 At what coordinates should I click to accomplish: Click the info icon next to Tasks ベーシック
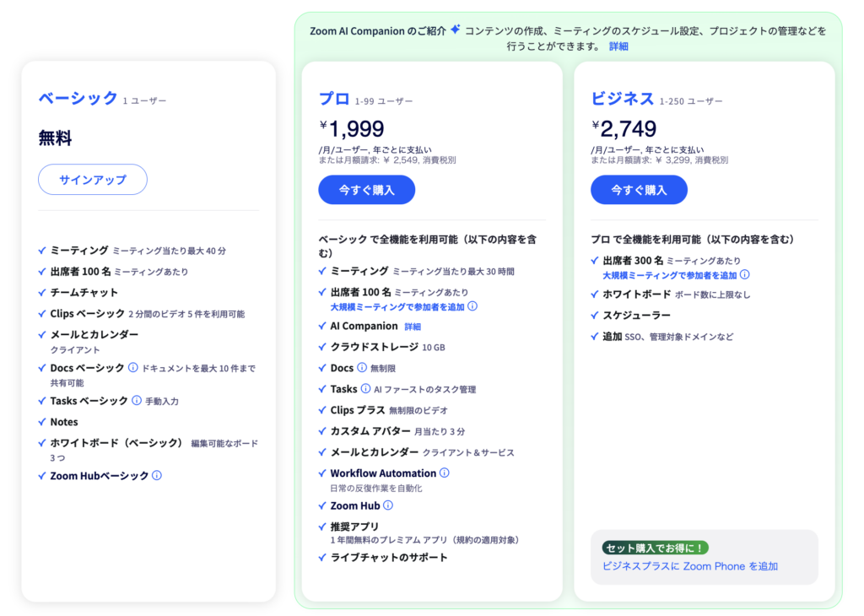coord(137,401)
